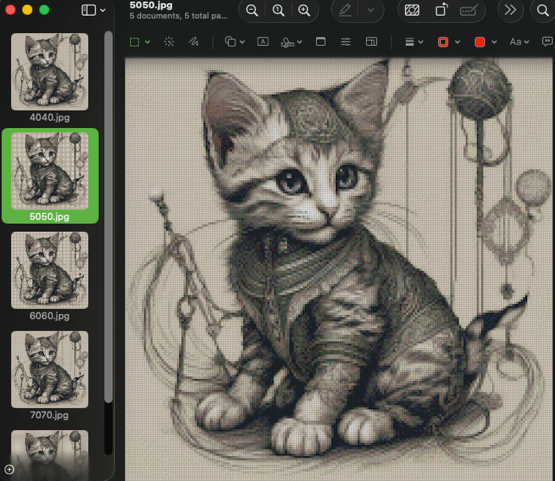The height and width of the screenshot is (481, 555).
Task: Open the Aa text style dropdown
Action: click(x=519, y=42)
